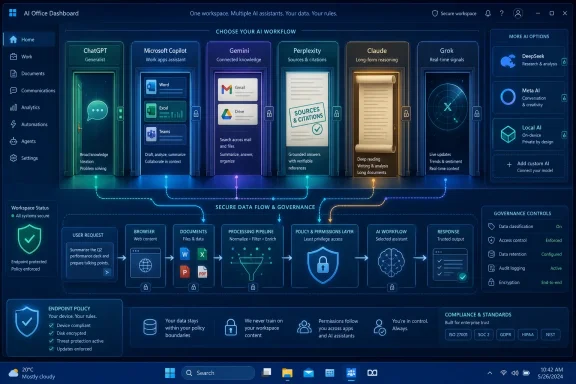Toggle the Disk encrypted checkbox
The height and width of the screenshot is (384, 576).
pos(51,333)
